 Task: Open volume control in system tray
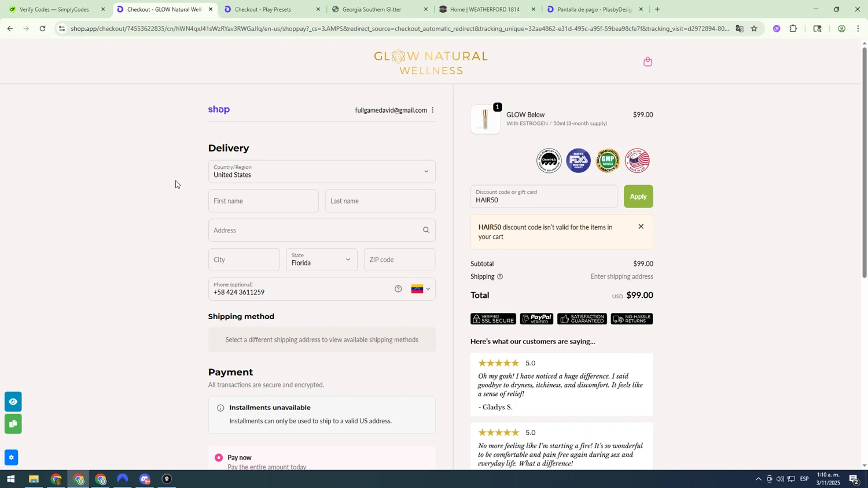780,479
